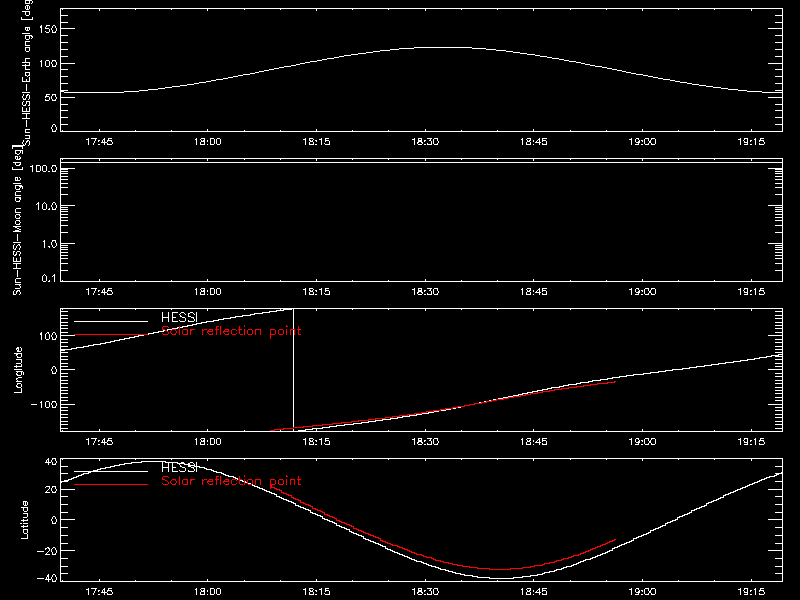Click 18:45 label under Latitude plot
Image resolution: width=800 pixels, height=600 pixels.
pos(534,591)
